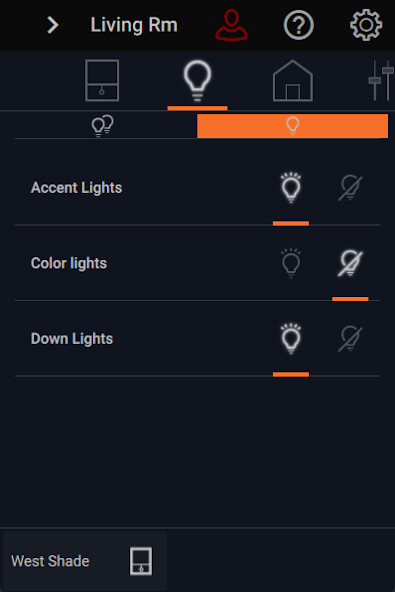Expand the room navigation chevron
Image resolution: width=395 pixels, height=592 pixels.
click(52, 25)
